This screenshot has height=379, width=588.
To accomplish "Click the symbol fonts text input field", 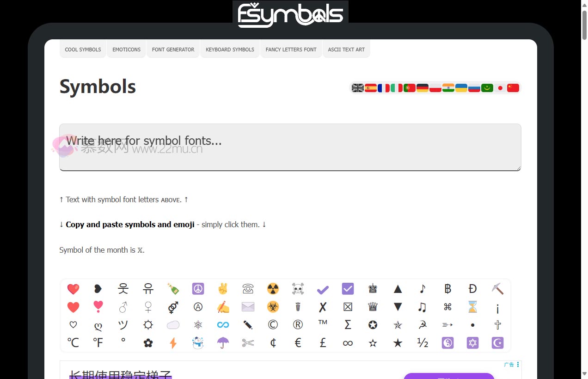I will click(x=290, y=147).
